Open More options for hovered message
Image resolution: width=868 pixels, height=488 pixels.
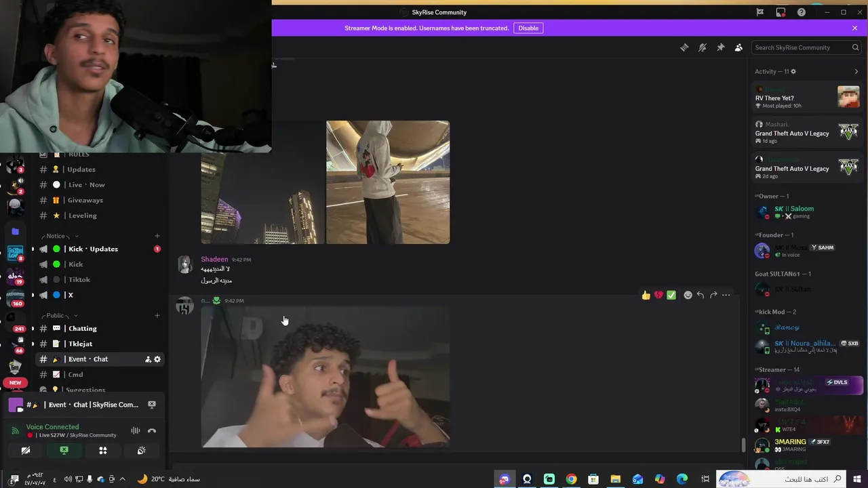pyautogui.click(x=726, y=295)
